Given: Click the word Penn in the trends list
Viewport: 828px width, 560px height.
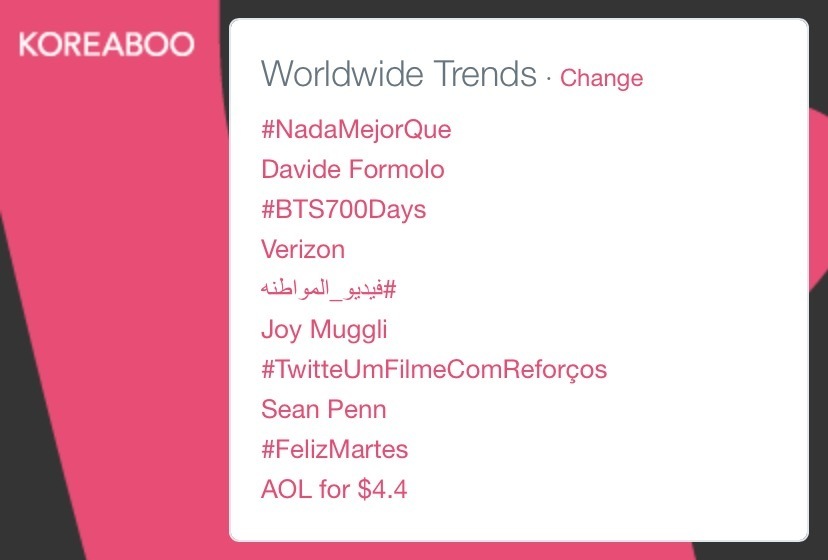Looking at the screenshot, I should click(x=356, y=409).
